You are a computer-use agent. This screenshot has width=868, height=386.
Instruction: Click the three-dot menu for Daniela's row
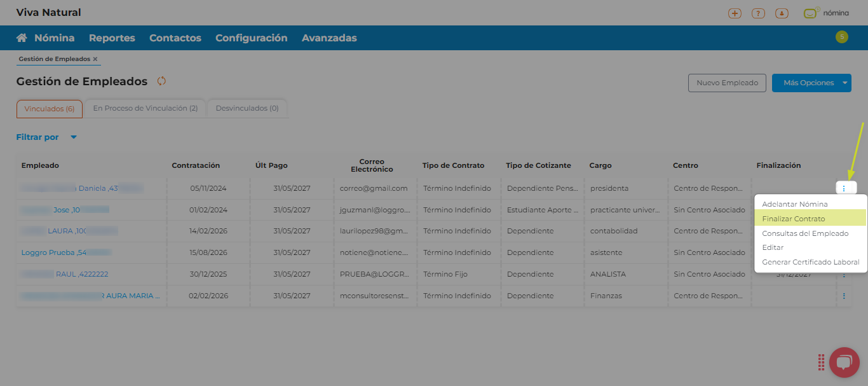click(844, 188)
